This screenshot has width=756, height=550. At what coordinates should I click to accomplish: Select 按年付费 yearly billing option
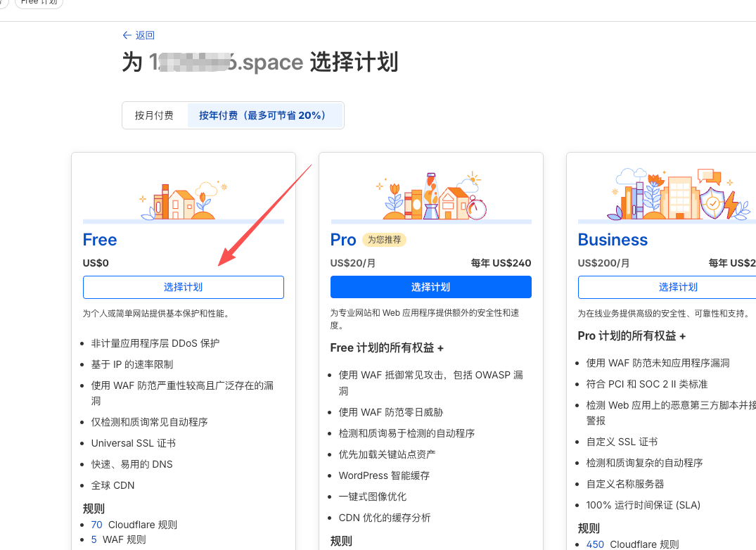tap(262, 115)
